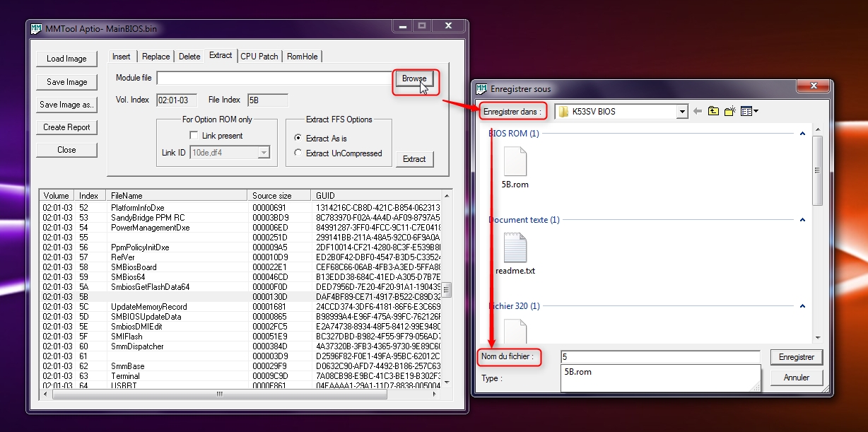Select the 5B.rom file icon
The image size is (868, 432).
coord(515,162)
